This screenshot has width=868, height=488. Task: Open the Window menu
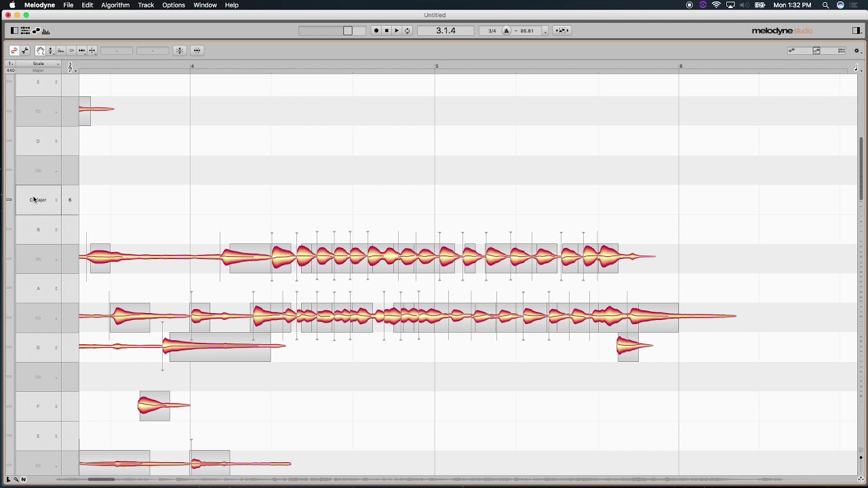tap(205, 5)
